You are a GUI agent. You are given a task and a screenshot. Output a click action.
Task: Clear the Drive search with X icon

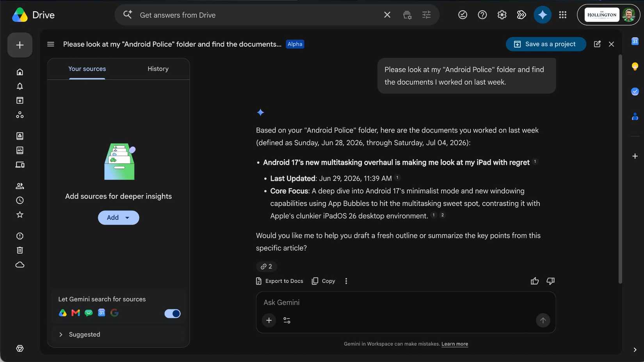tap(387, 15)
